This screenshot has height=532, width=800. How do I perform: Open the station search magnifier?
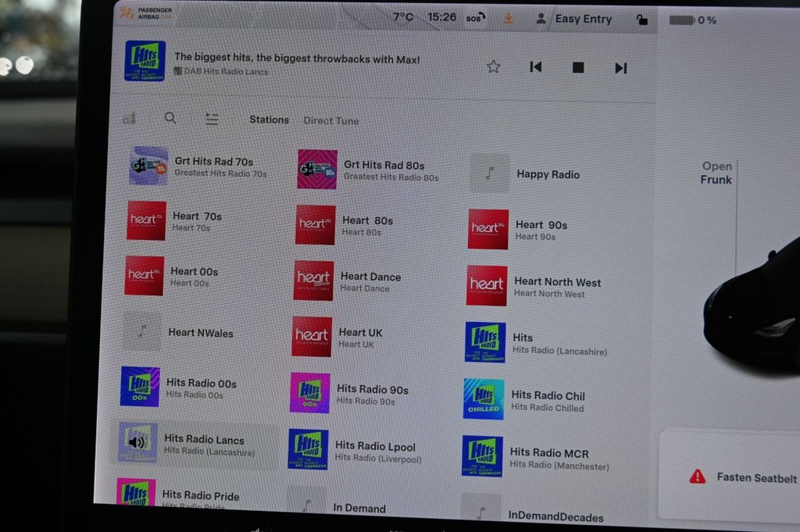(170, 118)
